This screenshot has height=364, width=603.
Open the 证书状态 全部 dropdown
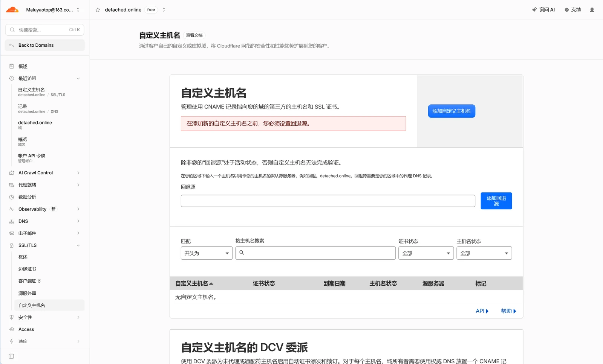[x=426, y=253]
